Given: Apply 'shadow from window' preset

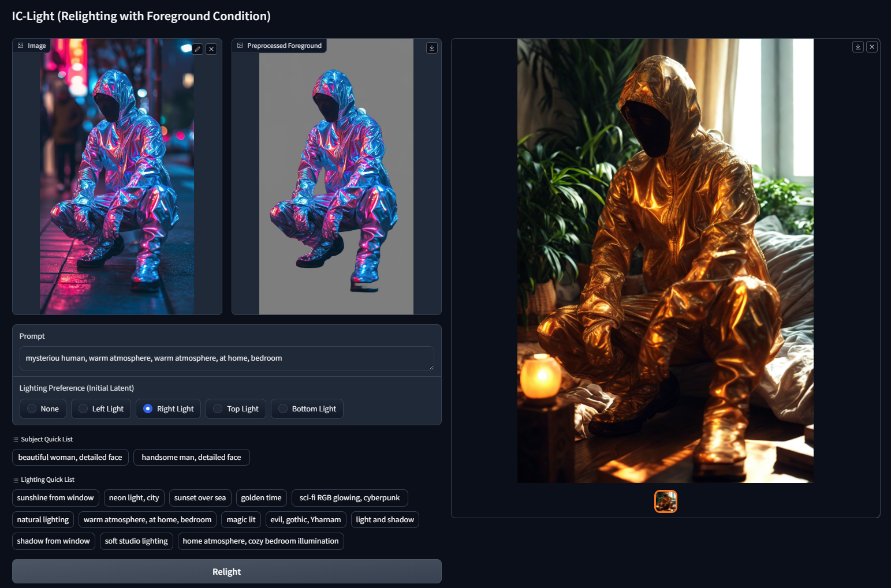Looking at the screenshot, I should (54, 541).
